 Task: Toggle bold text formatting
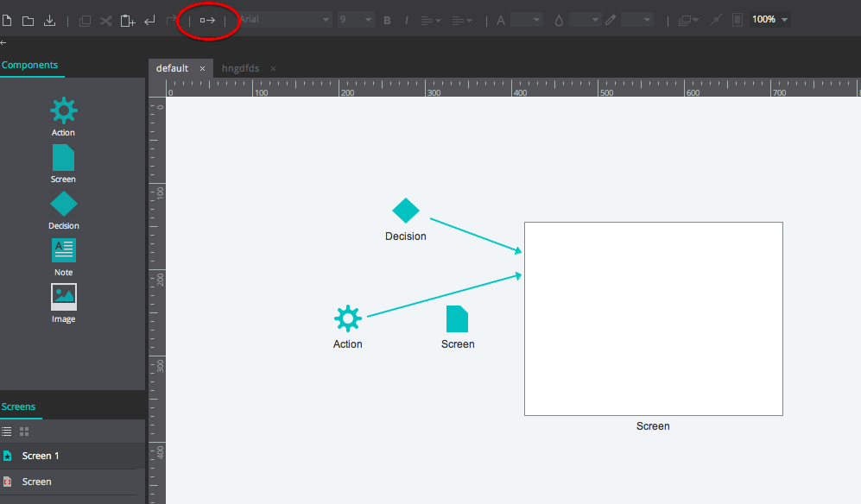click(387, 20)
